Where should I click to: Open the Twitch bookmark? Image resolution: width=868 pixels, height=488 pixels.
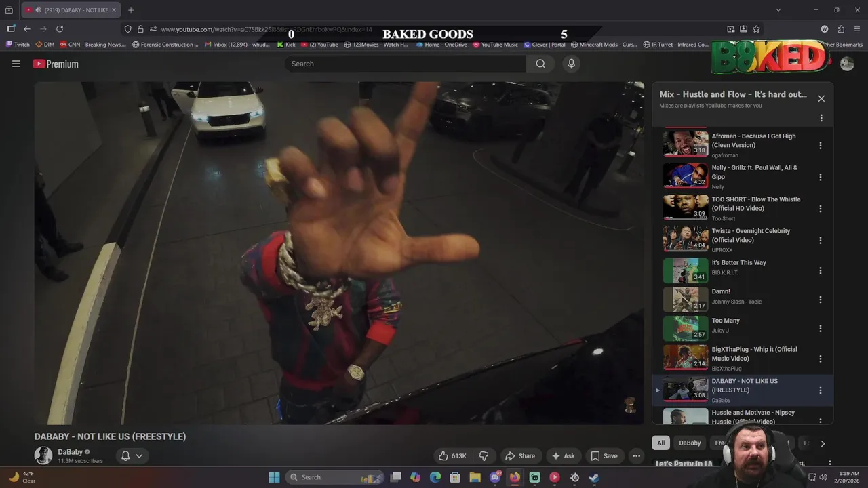18,45
